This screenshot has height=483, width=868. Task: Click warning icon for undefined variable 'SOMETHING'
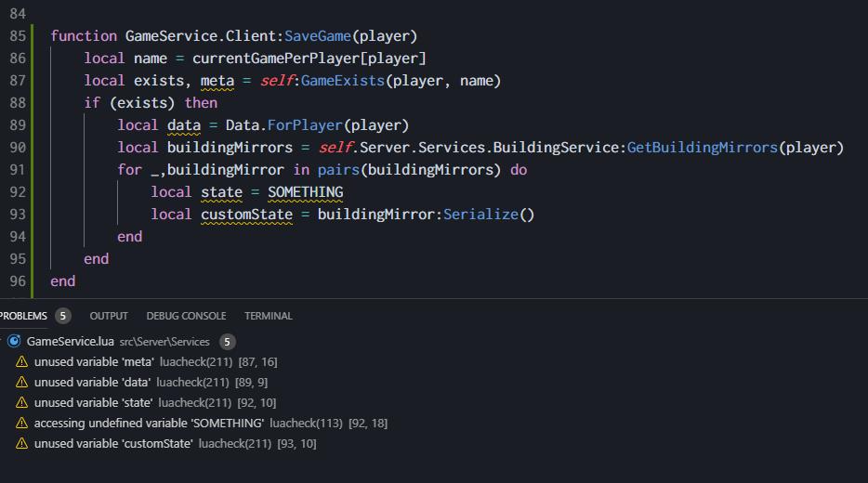tap(21, 424)
